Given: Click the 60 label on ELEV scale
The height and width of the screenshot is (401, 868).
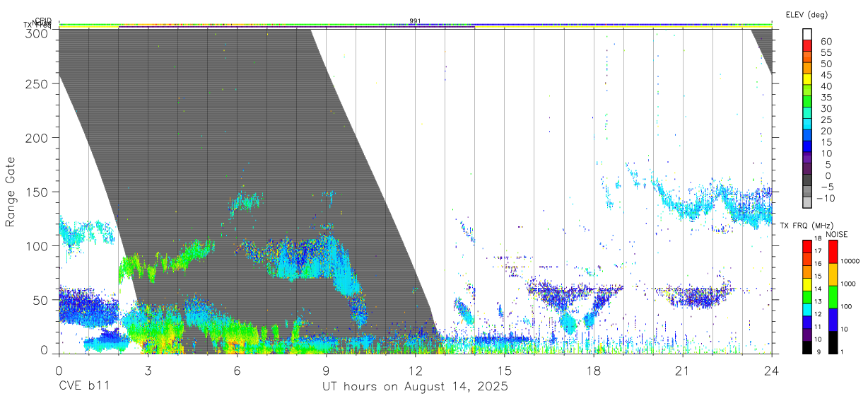Looking at the screenshot, I should tap(825, 42).
